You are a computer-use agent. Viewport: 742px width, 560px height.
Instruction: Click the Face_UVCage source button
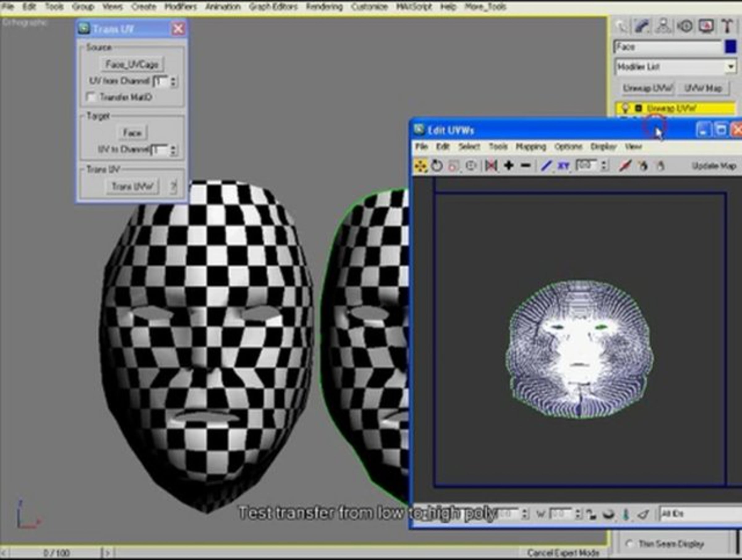click(x=132, y=64)
